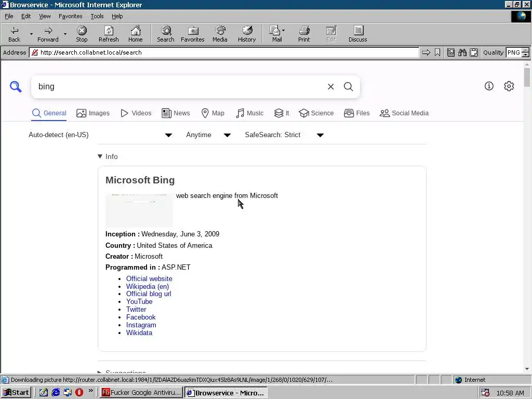The height and width of the screenshot is (399, 532).
Task: Open the View menu
Action: coord(45,16)
